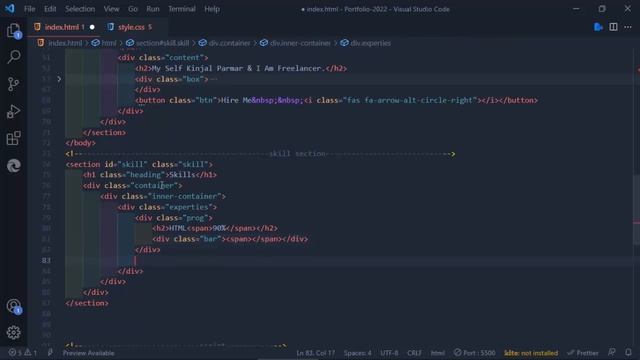Open the File menu
Viewport: 640px width, 360px height.
pos(29,9)
